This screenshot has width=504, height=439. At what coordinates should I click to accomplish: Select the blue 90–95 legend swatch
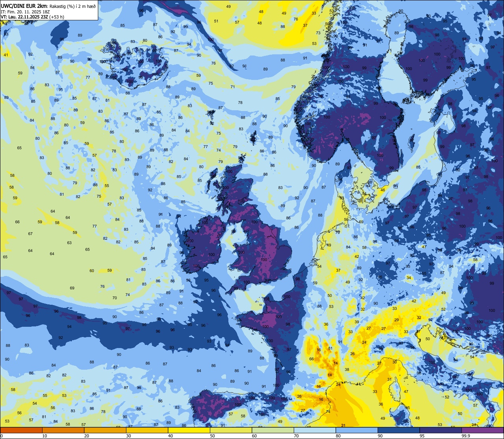click(x=398, y=430)
